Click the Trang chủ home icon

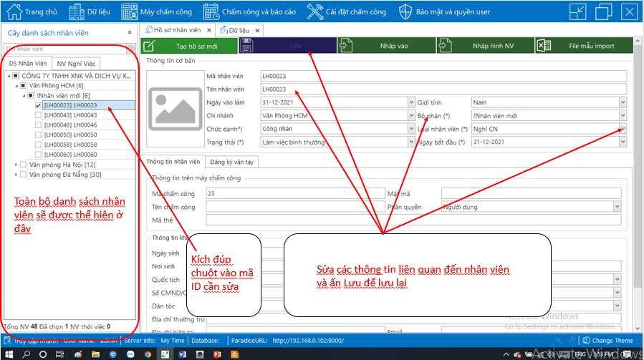coord(15,11)
